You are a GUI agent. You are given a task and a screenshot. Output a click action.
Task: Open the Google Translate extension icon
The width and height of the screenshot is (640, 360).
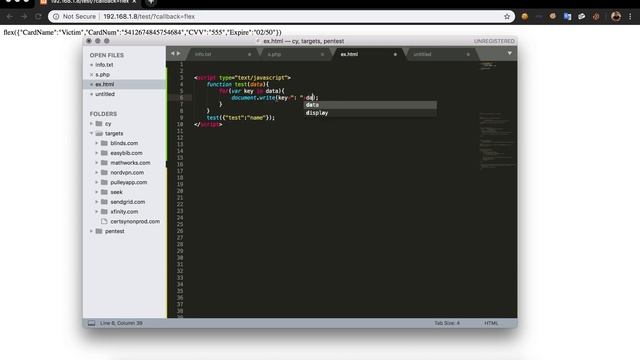tap(567, 16)
